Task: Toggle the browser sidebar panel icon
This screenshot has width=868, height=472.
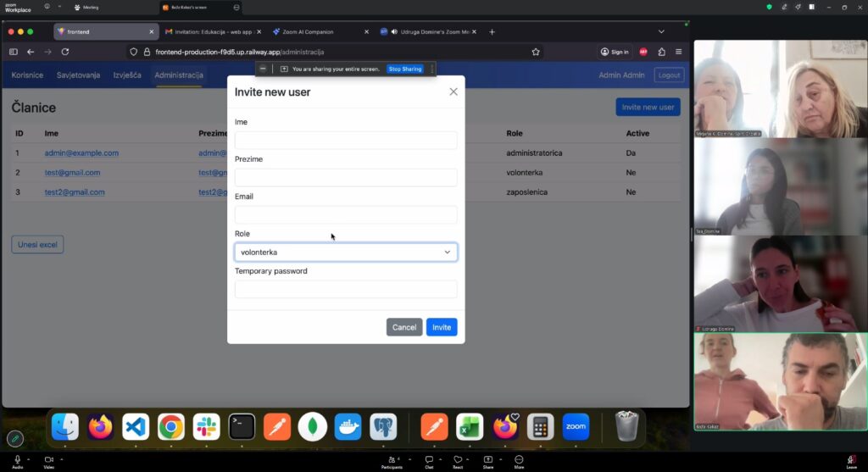Action: click(x=13, y=52)
